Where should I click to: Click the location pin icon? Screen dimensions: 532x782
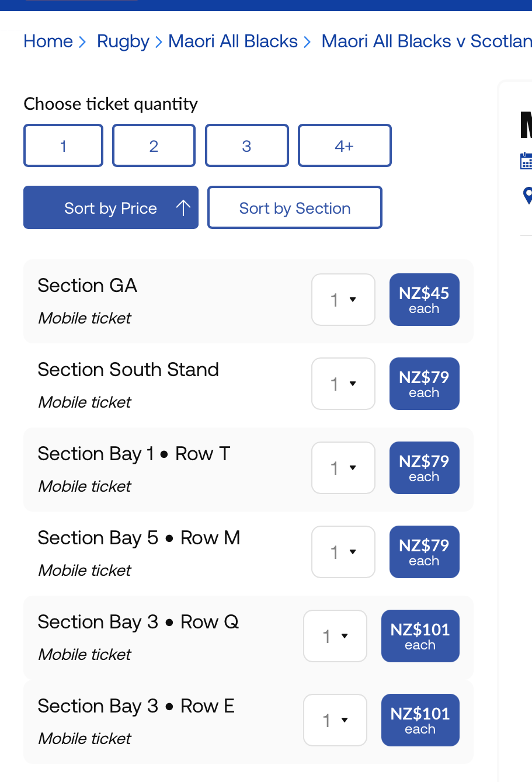point(528,195)
